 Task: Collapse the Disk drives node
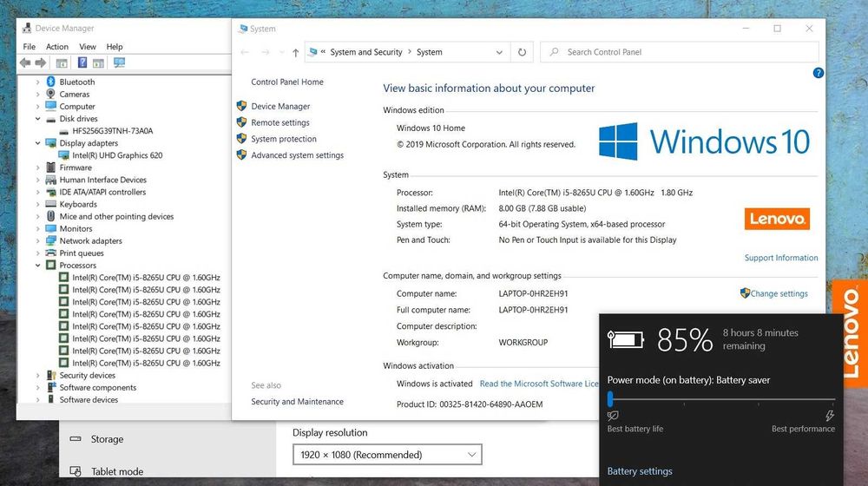pos(37,118)
